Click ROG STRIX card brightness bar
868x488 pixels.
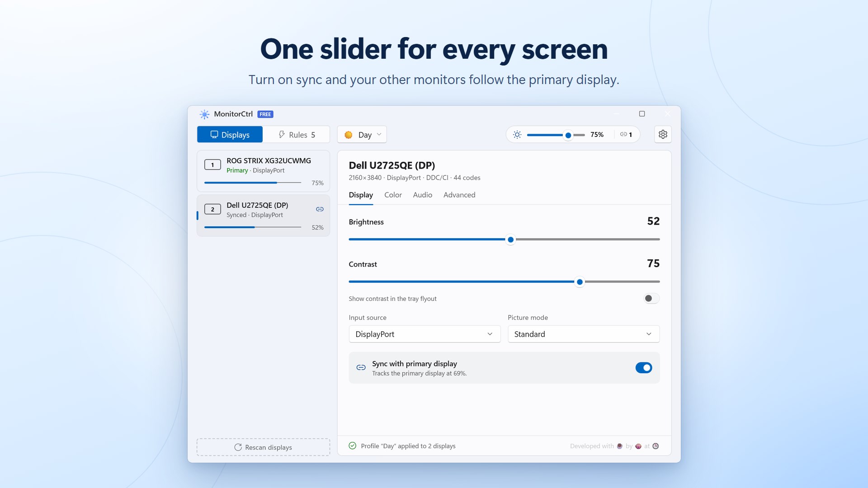click(253, 183)
